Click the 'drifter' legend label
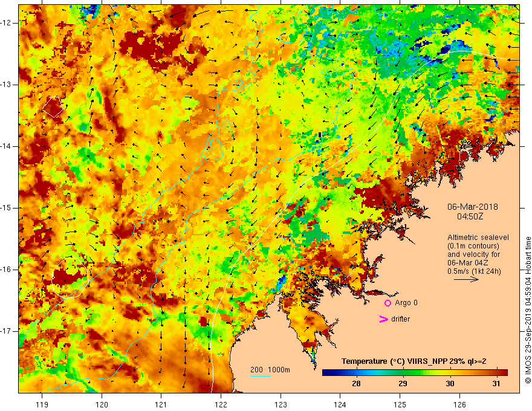The height and width of the screenshot is (411, 532). pyautogui.click(x=400, y=319)
